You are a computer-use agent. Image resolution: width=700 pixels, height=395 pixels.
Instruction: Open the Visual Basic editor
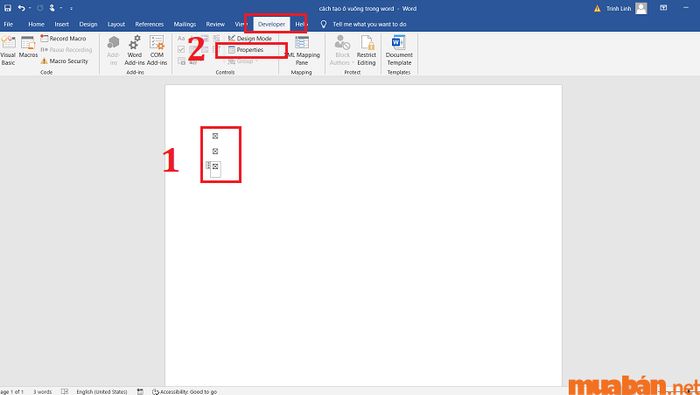click(8, 50)
